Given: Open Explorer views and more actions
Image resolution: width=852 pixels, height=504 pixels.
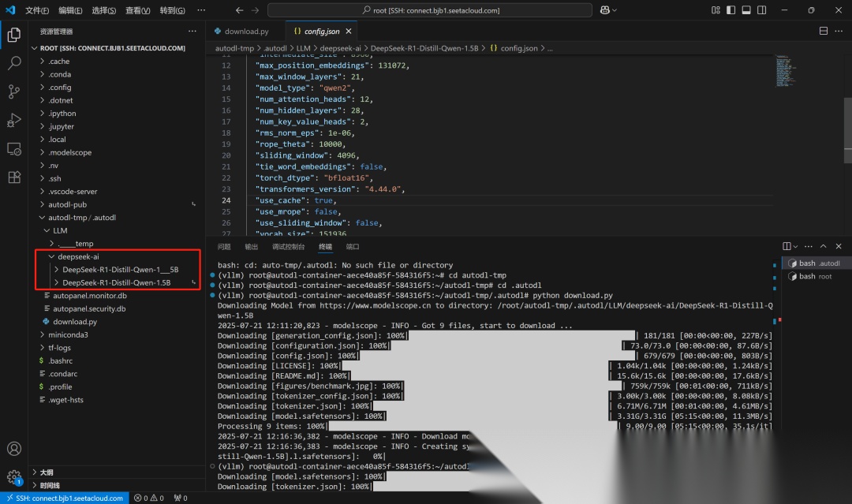Looking at the screenshot, I should [x=192, y=32].
